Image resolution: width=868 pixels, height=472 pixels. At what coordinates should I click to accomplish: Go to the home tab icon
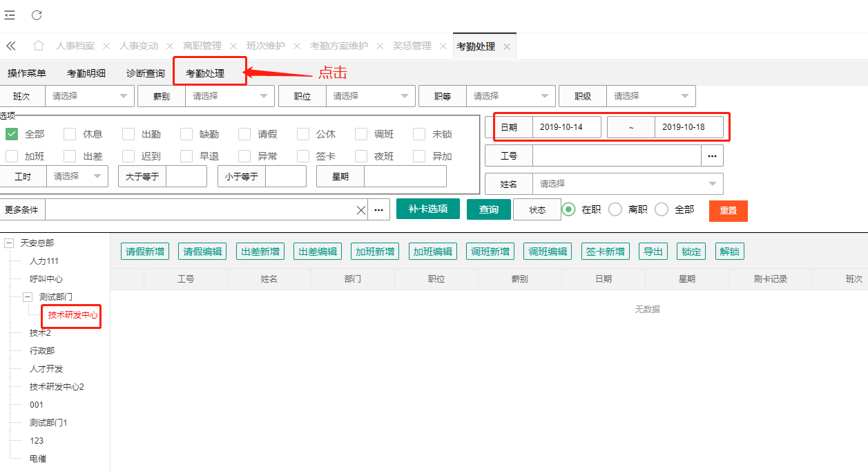tap(39, 46)
